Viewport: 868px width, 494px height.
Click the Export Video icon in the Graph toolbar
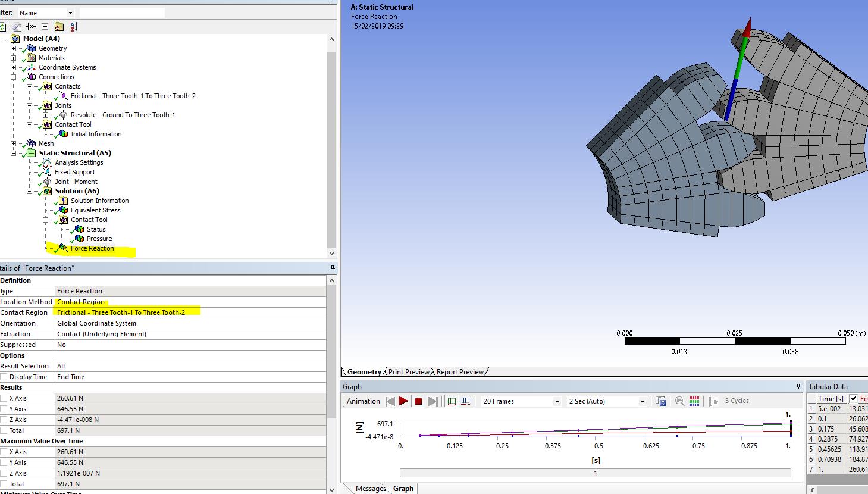click(x=660, y=401)
